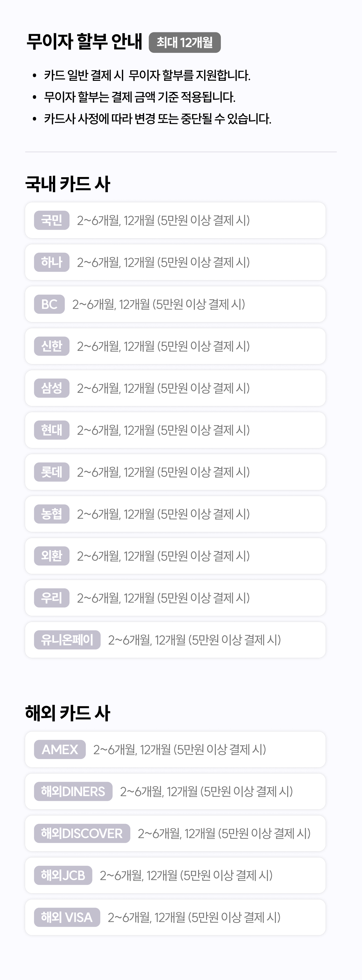Click the 삼성 card badge

pyautogui.click(x=51, y=388)
